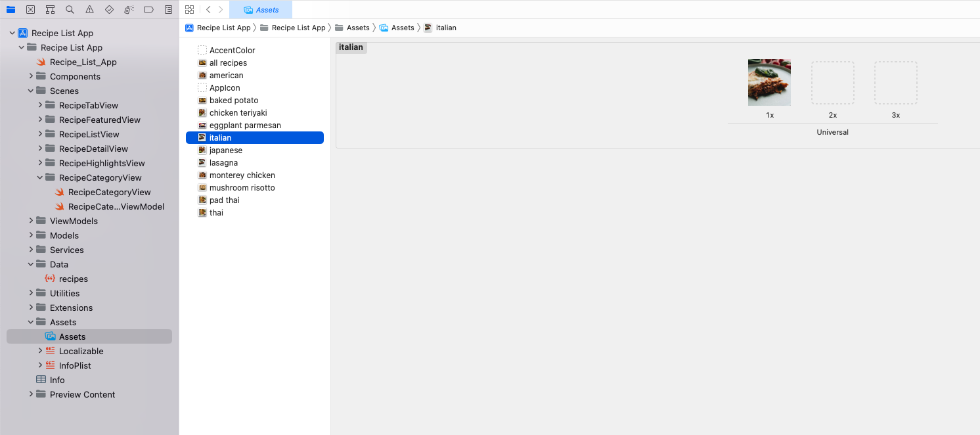Expand the RecipeListView folder
Image resolution: width=980 pixels, height=435 pixels.
click(40, 134)
